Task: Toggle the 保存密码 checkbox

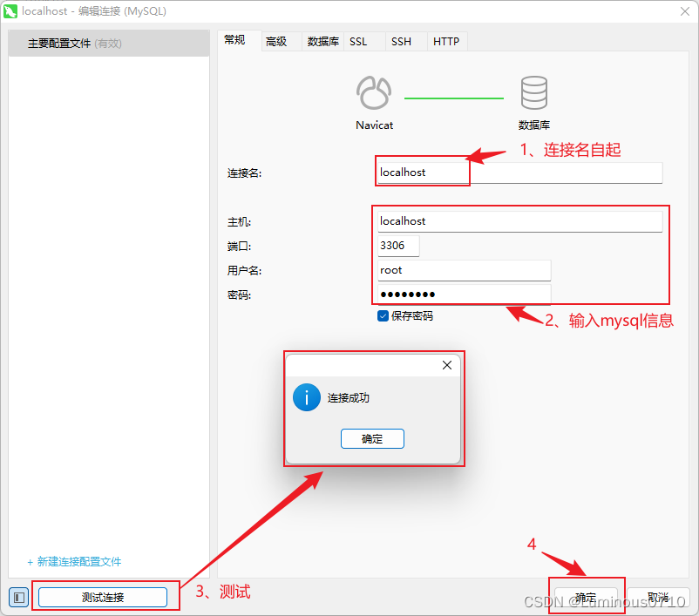Action: [x=383, y=316]
